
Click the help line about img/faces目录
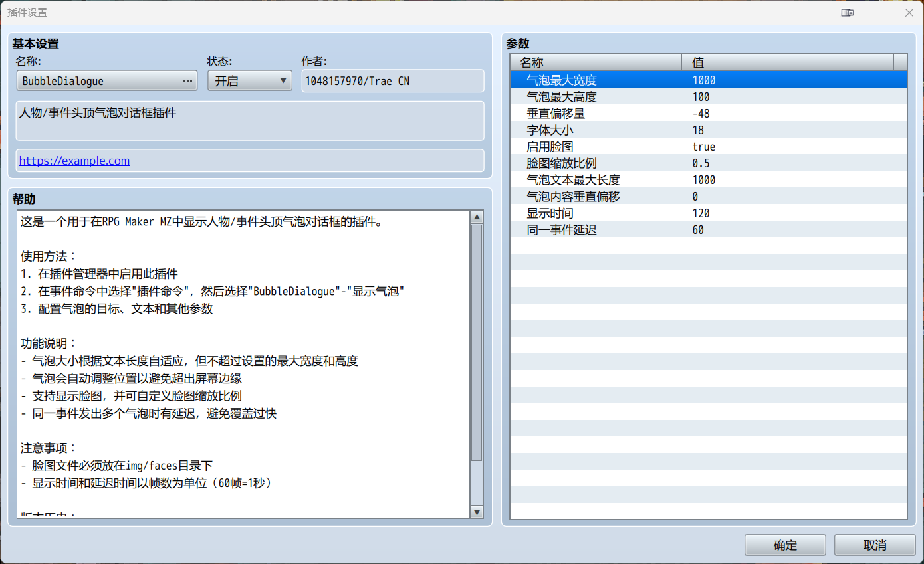[117, 465]
